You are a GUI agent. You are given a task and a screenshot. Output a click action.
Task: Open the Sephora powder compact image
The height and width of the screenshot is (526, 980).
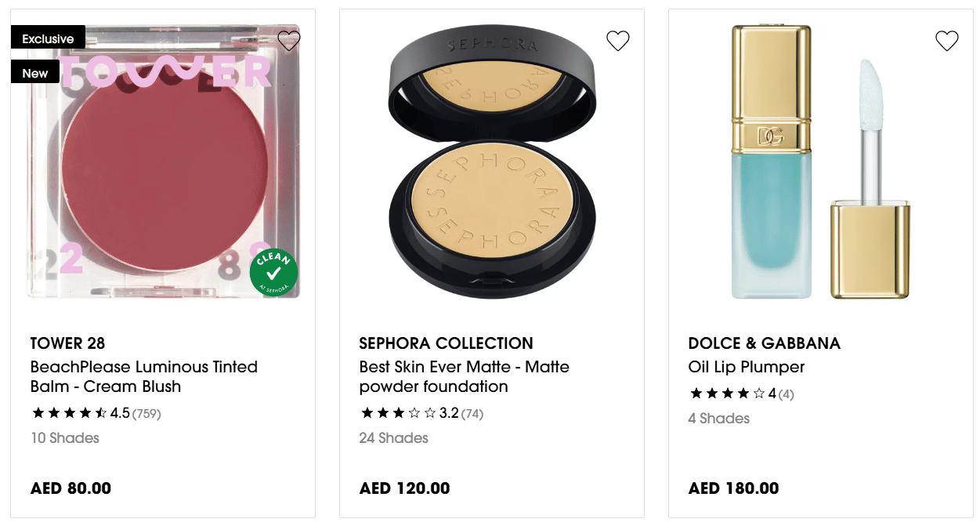492,165
